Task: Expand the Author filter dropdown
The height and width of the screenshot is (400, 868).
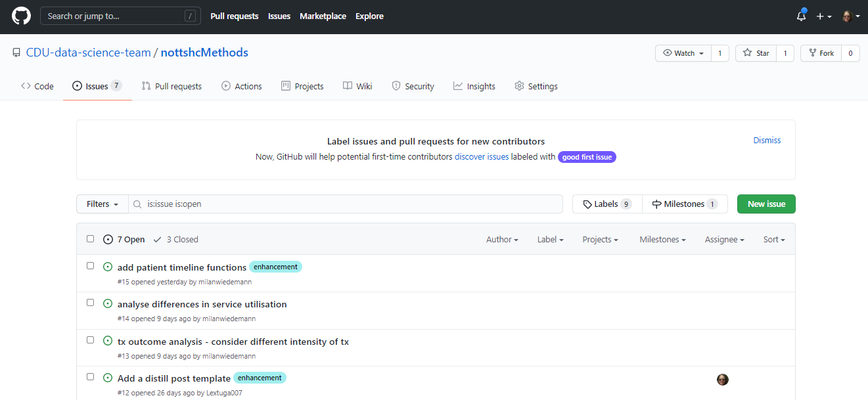Action: [x=502, y=240]
